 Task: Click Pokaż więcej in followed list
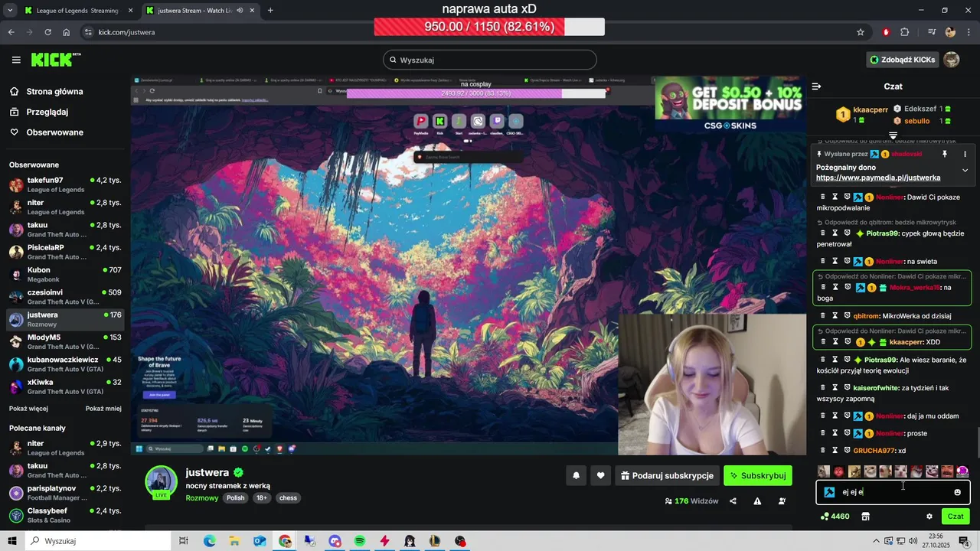pos(28,409)
